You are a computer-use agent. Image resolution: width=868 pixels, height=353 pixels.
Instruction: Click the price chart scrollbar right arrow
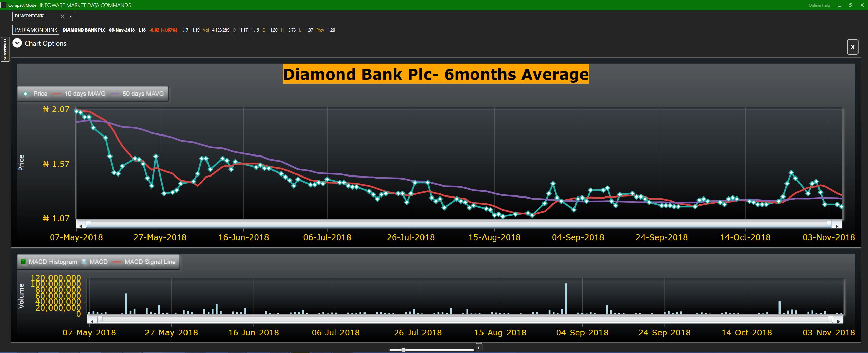[837, 226]
